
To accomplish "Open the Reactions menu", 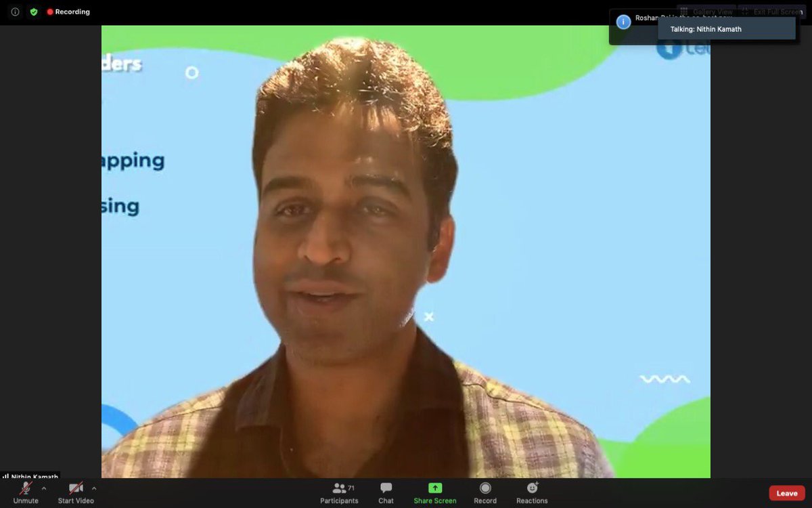I will pos(532,492).
